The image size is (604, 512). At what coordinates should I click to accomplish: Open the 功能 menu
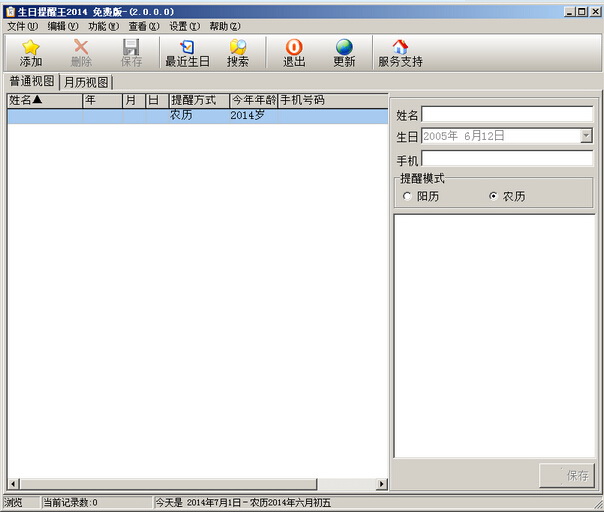coord(103,26)
